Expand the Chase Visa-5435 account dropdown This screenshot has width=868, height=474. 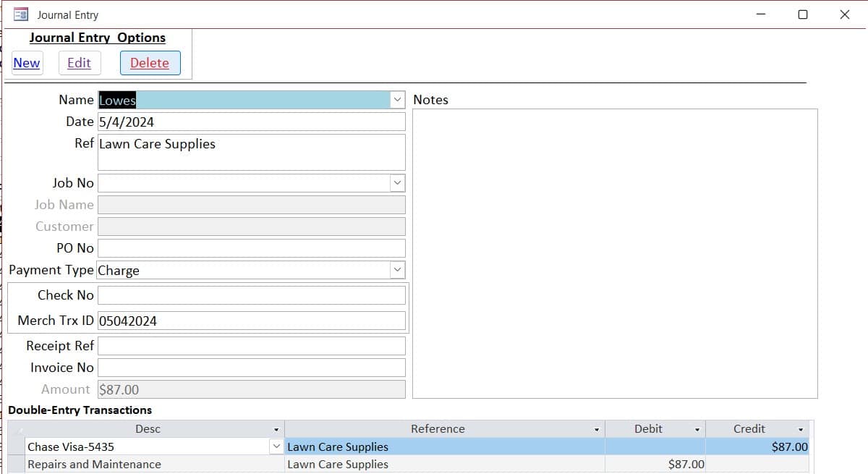click(276, 447)
